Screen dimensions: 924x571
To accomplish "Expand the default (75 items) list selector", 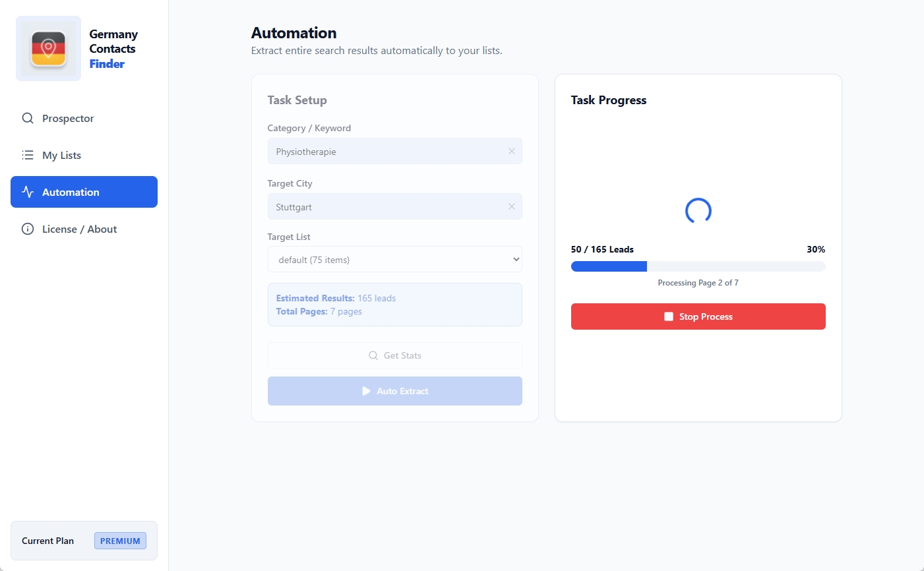I will (394, 259).
